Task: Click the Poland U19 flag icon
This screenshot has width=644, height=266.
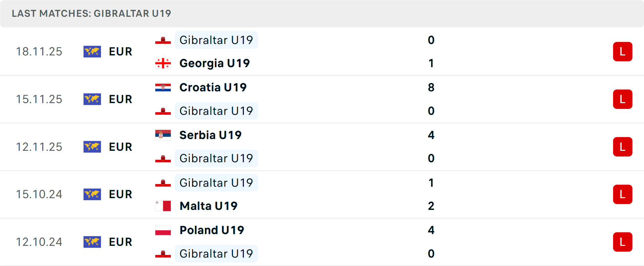Action: pos(163,230)
